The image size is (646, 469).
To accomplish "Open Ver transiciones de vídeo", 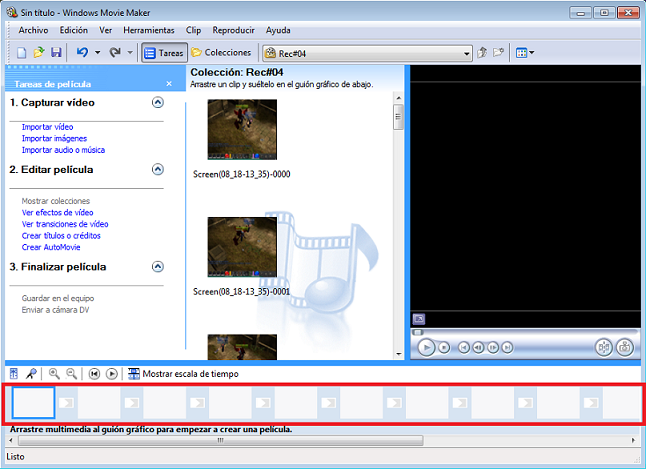I will coord(65,224).
